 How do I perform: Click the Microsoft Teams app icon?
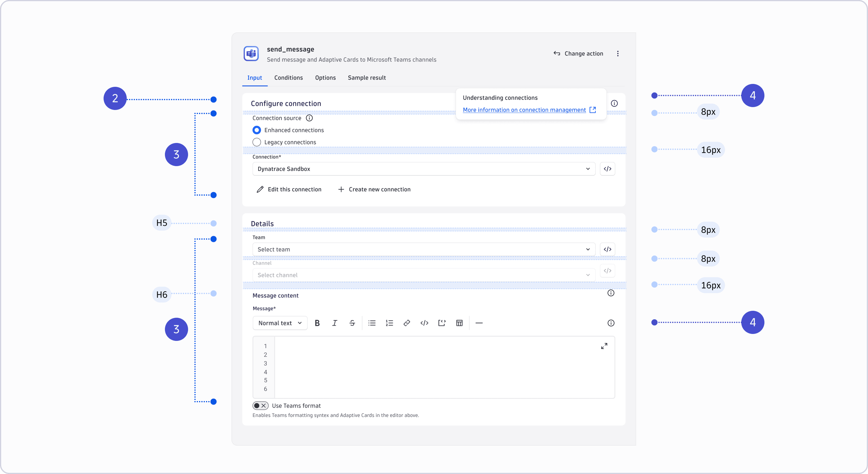point(251,54)
